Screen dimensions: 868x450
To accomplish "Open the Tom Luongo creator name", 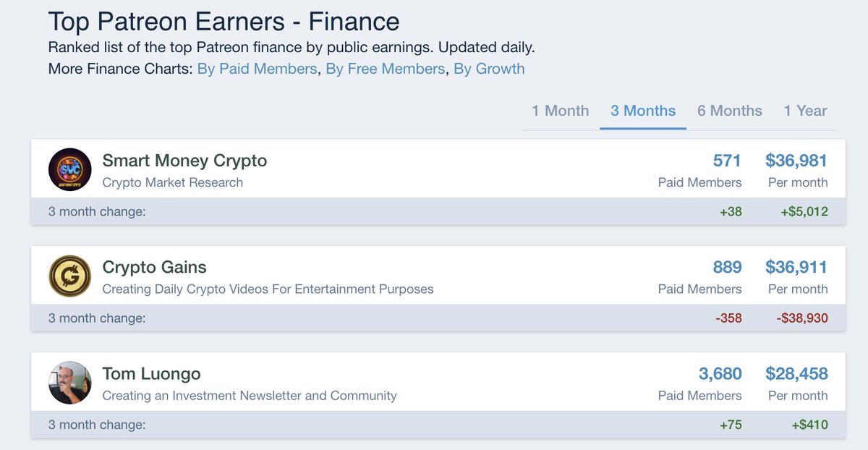I will coord(151,373).
